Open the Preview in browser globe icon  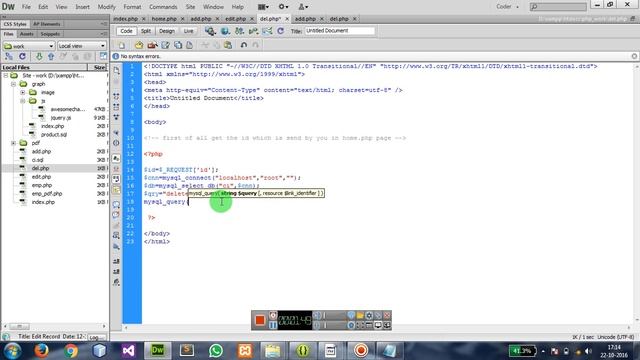click(x=225, y=31)
